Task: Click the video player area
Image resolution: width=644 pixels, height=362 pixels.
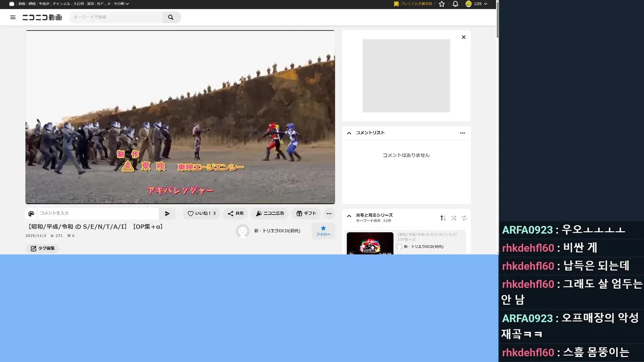Action: (x=180, y=117)
